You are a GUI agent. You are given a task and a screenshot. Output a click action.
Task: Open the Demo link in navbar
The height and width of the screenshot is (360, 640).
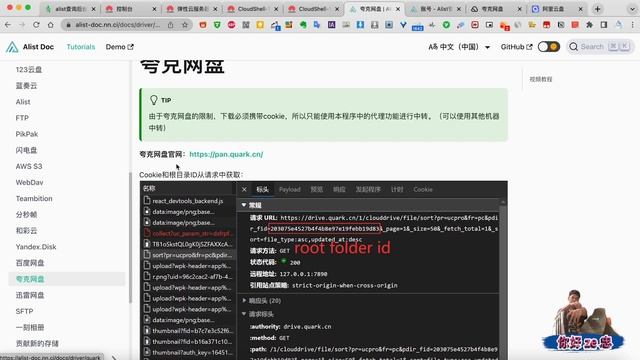click(120, 47)
